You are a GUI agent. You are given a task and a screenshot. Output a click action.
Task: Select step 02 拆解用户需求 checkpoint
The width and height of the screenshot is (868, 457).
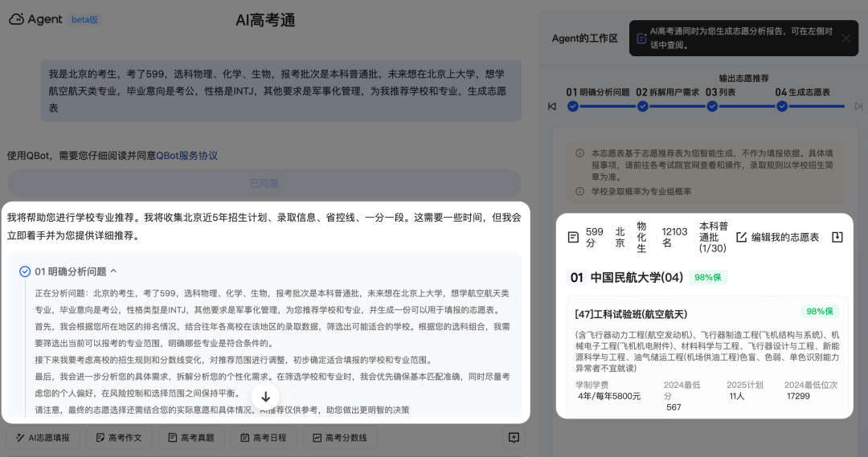(642, 106)
